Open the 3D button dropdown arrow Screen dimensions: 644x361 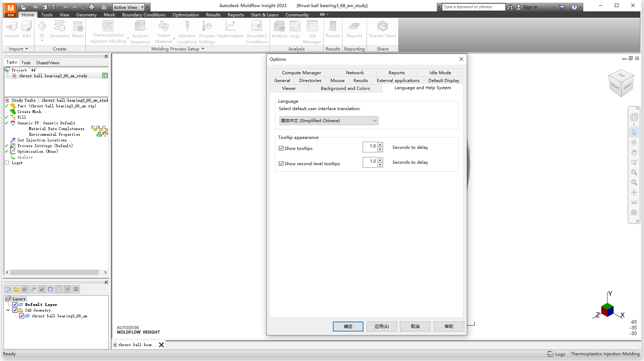point(42,41)
